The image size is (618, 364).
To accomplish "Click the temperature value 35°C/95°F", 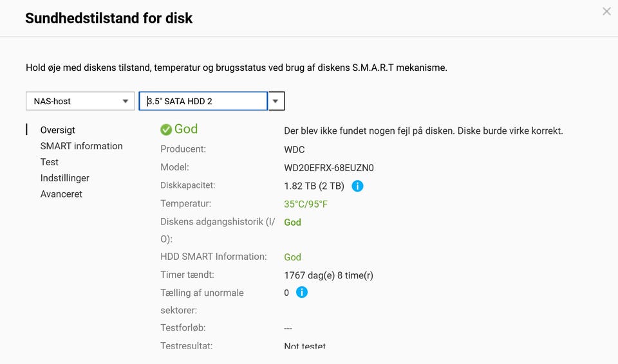I will [x=306, y=205].
